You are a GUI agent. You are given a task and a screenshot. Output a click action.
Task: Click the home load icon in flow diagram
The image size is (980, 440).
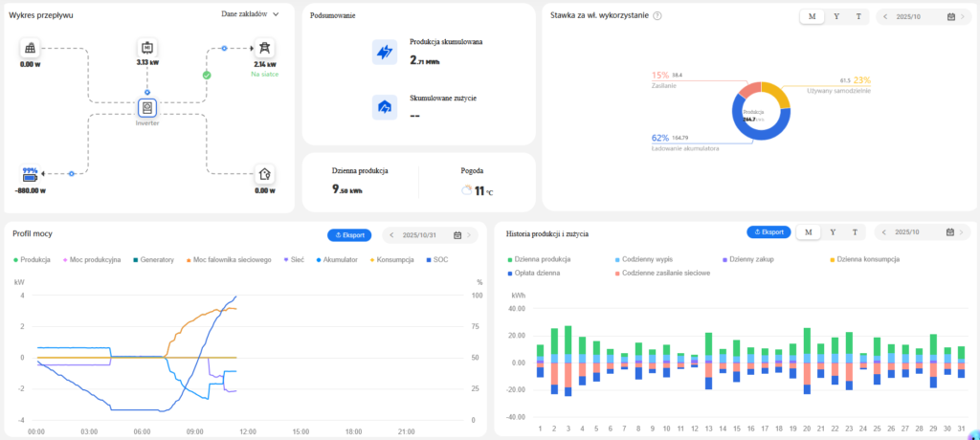click(264, 174)
